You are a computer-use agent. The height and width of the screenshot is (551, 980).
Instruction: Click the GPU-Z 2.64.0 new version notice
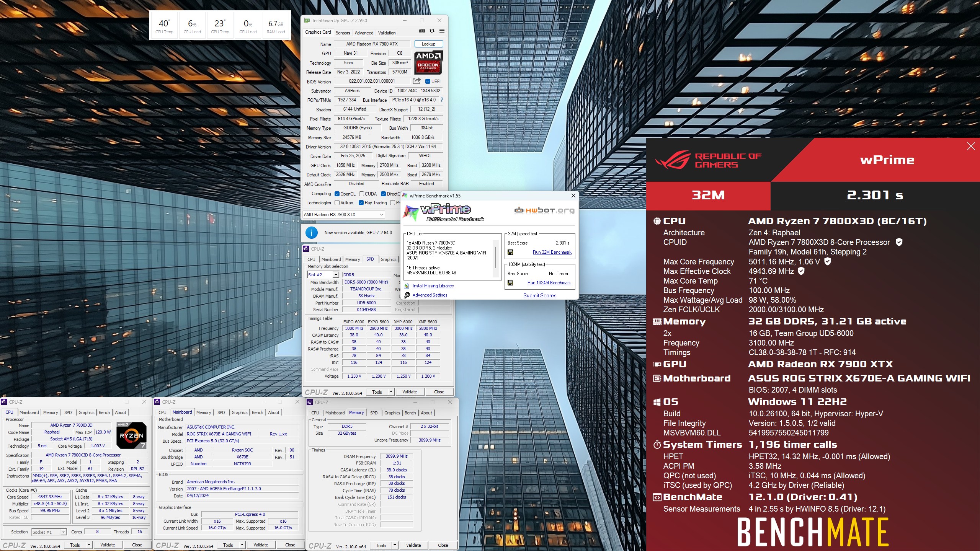pos(358,232)
